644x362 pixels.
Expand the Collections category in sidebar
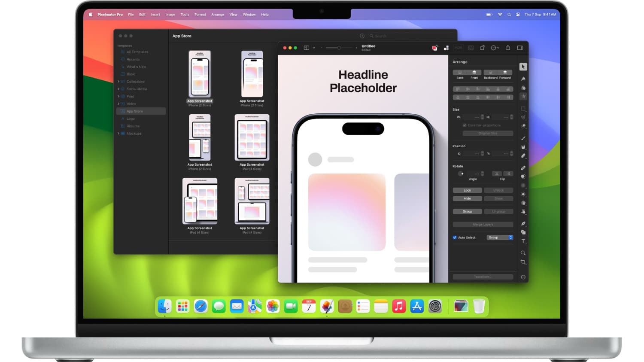tap(118, 82)
